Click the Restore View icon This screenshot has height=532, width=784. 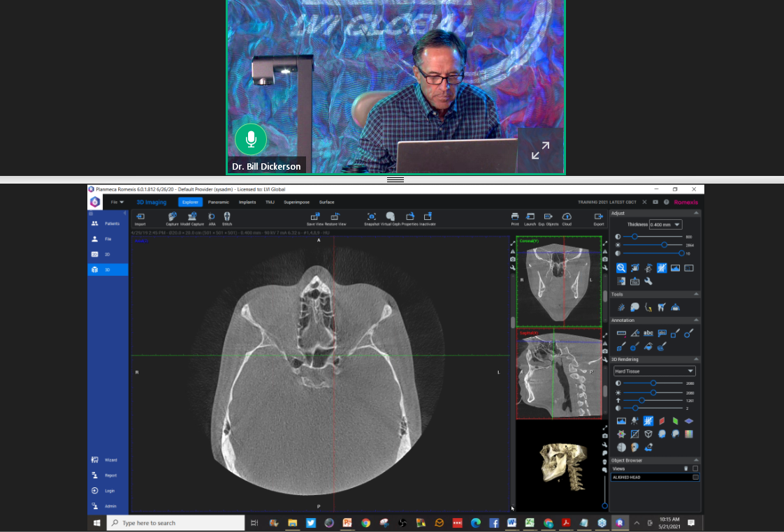point(335,217)
